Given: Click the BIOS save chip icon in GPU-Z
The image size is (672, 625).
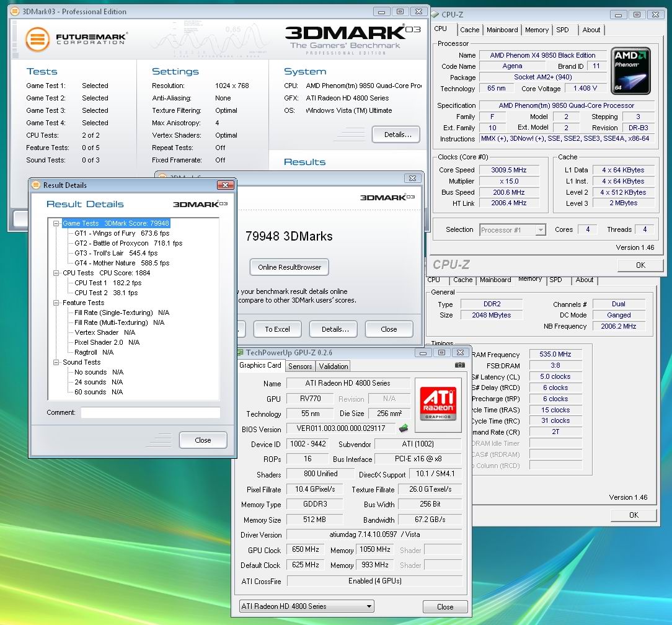Looking at the screenshot, I should pos(404,428).
